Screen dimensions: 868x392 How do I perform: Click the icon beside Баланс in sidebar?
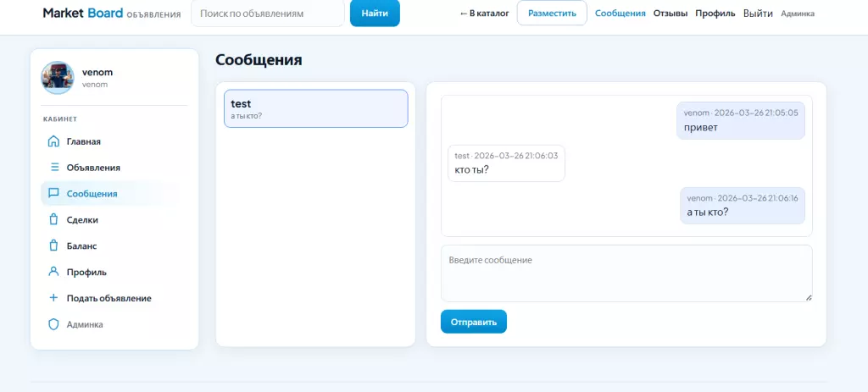[54, 246]
